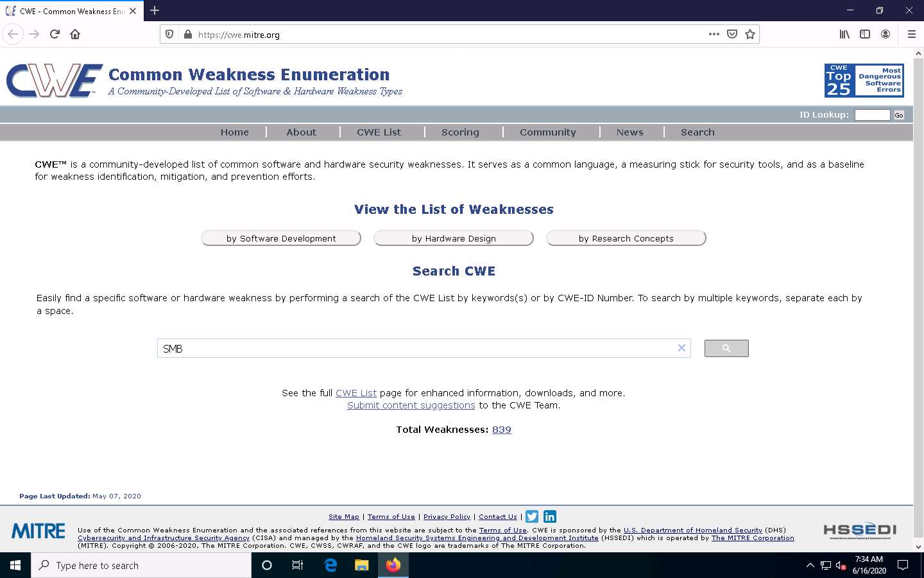Go back with the browser Back arrow
Viewport: 924px width, 578px height.
(x=13, y=34)
